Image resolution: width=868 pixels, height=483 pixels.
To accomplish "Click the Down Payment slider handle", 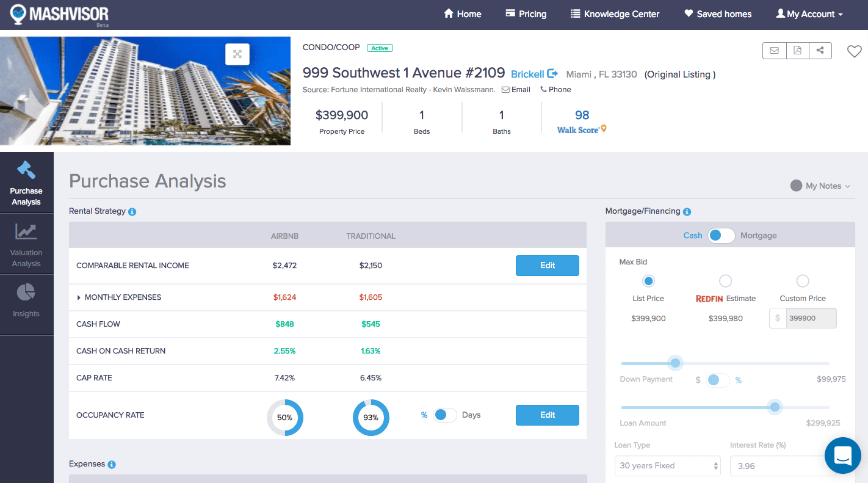I will [x=675, y=363].
